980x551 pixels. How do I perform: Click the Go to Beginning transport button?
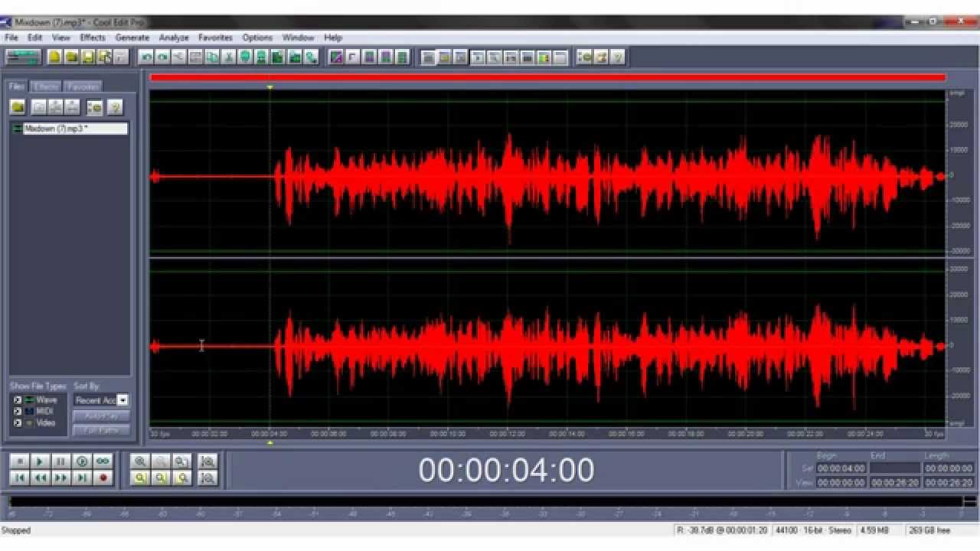pyautogui.click(x=20, y=478)
